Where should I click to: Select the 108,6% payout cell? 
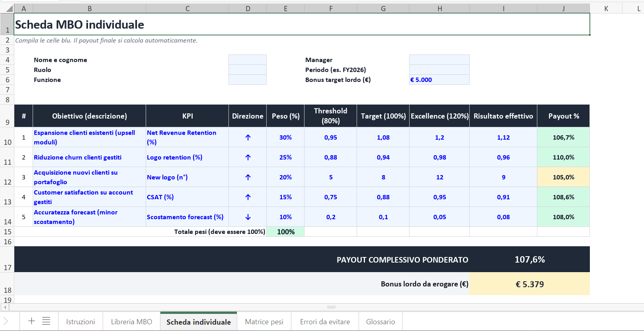click(x=563, y=197)
